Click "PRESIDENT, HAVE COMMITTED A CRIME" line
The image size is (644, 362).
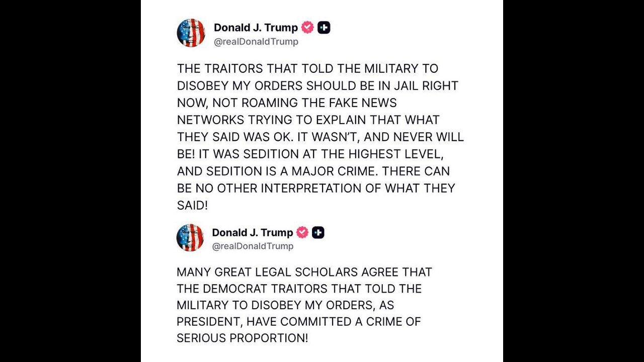[298, 321]
